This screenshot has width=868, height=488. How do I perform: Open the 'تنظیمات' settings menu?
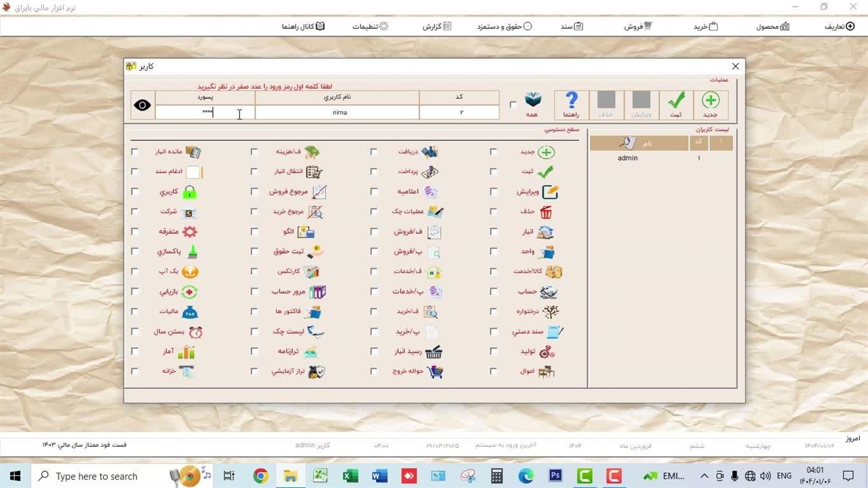coord(370,26)
